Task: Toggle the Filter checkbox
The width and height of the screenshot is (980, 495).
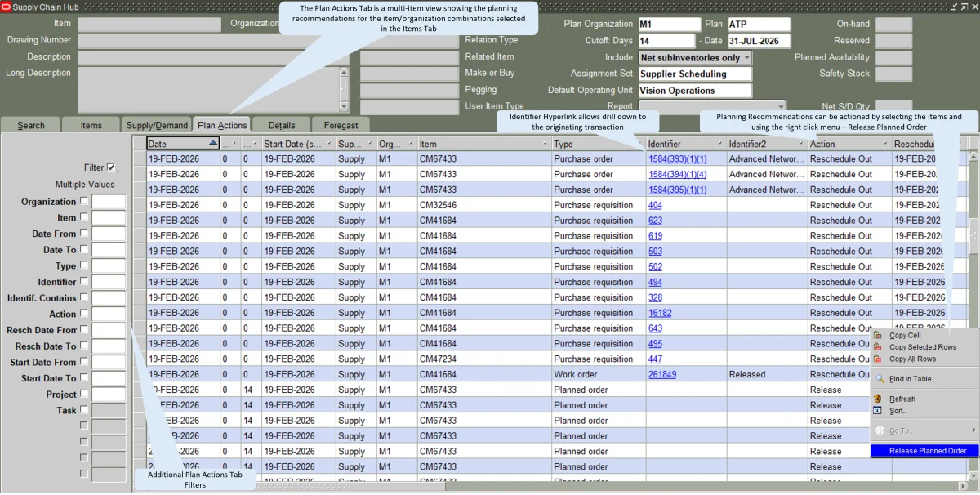Action: pos(111,167)
